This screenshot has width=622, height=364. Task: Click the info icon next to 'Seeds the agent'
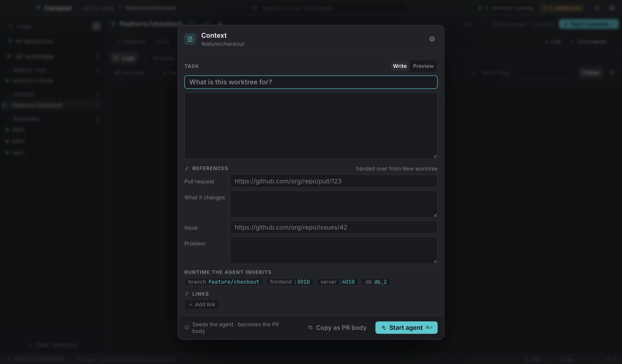187,328
